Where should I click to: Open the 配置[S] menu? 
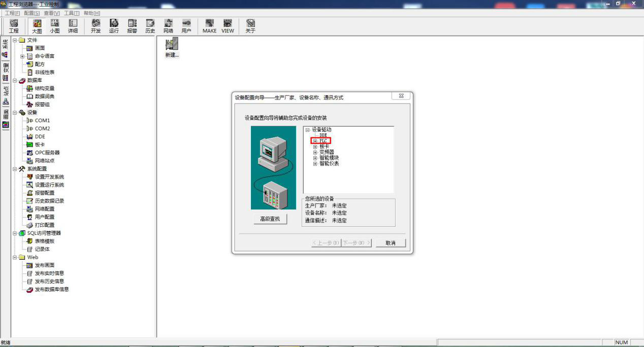tap(32, 13)
